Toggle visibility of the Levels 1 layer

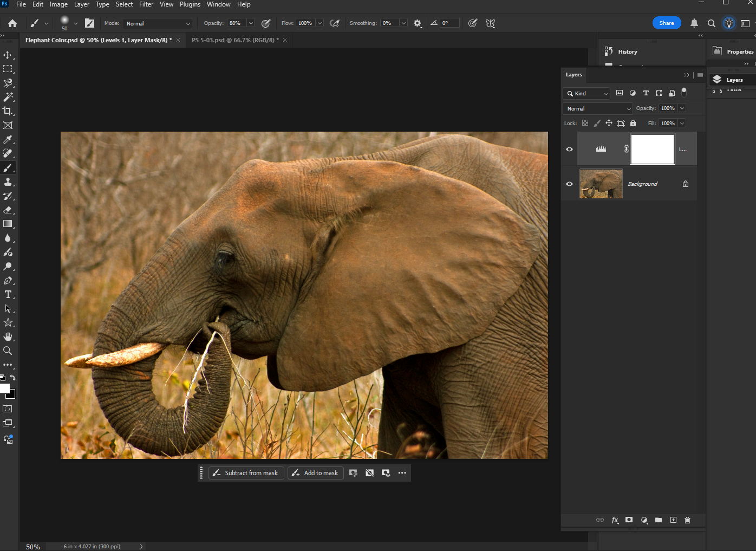click(x=569, y=150)
